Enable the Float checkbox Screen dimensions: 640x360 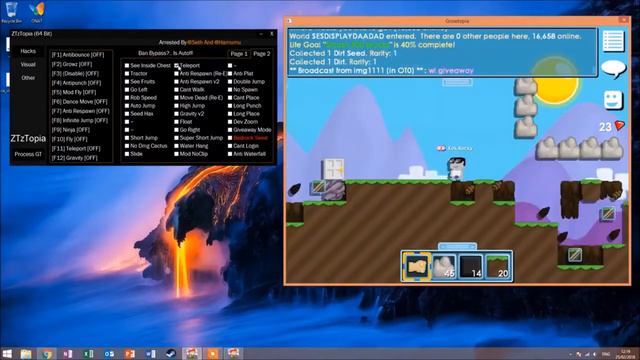(x=177, y=122)
